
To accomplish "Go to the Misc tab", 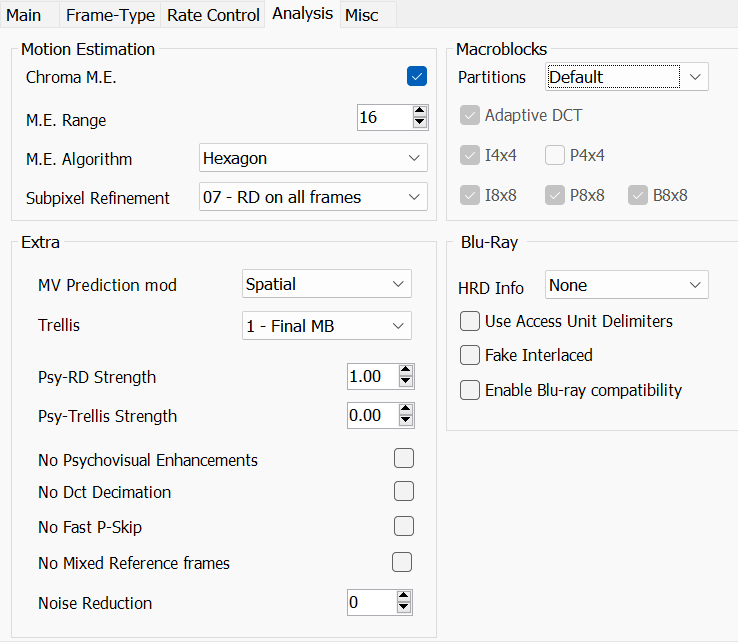I will [x=361, y=15].
